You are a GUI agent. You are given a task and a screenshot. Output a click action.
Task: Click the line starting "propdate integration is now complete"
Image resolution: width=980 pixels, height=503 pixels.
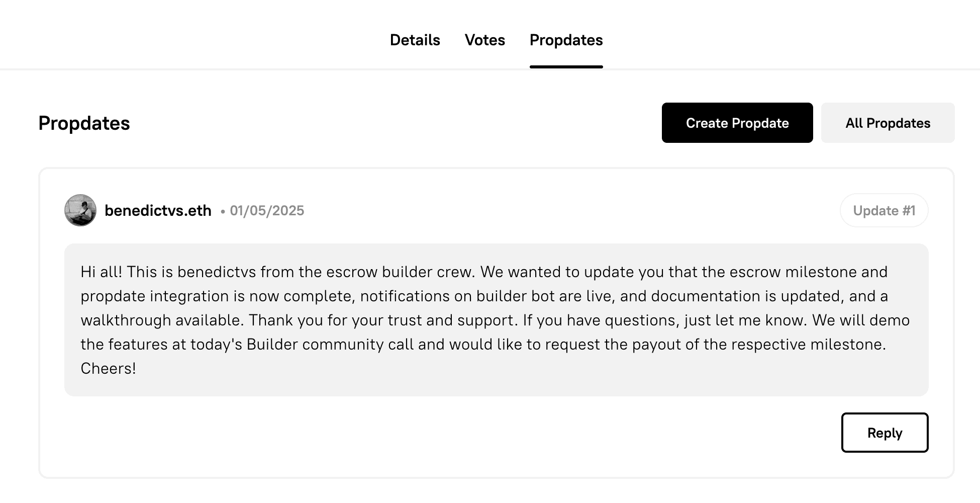tap(484, 296)
